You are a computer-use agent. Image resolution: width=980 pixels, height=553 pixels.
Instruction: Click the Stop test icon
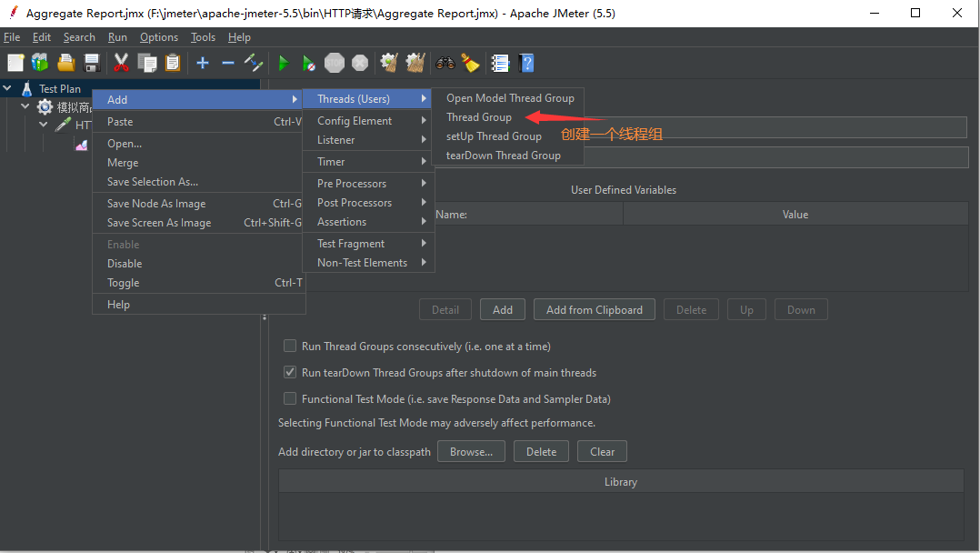point(335,63)
